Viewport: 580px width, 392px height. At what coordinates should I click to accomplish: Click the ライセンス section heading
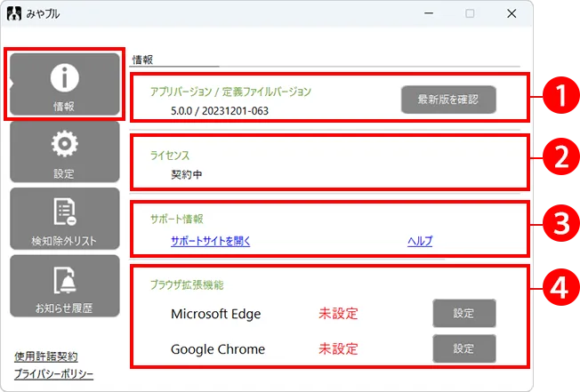(x=170, y=156)
